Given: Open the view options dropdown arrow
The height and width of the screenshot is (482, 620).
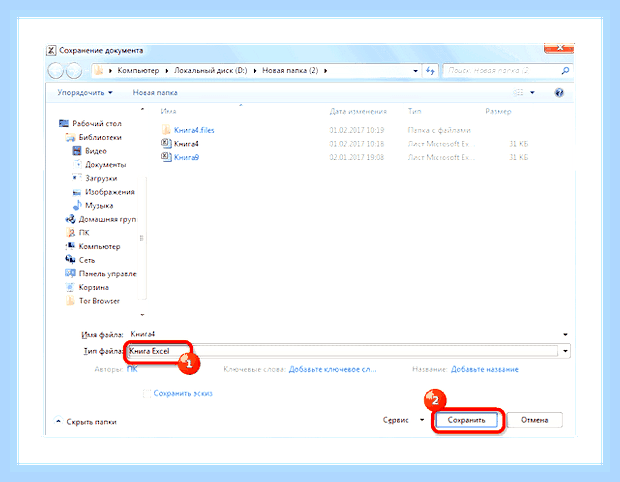Looking at the screenshot, I should coord(532,93).
